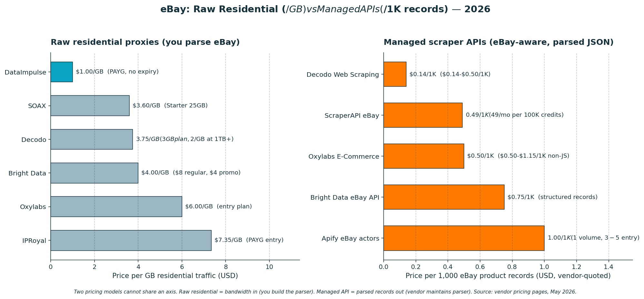
Task: Click the IPRoyal gray bar
Action: click(131, 240)
